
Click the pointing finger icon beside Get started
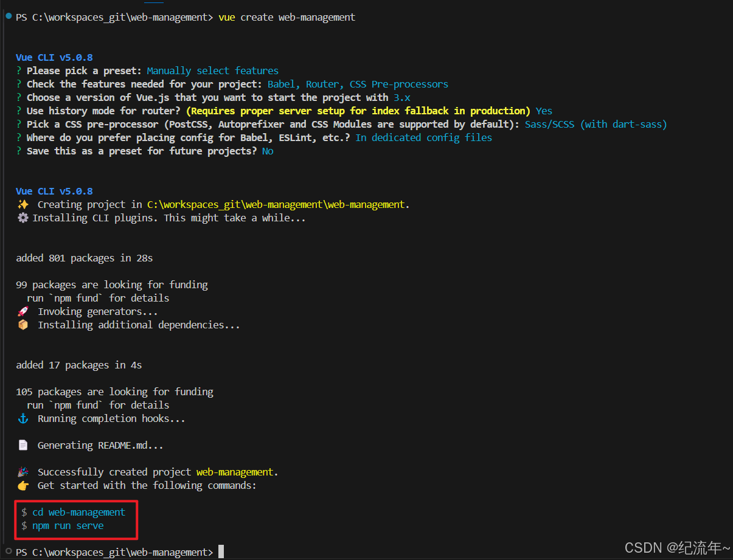23,485
